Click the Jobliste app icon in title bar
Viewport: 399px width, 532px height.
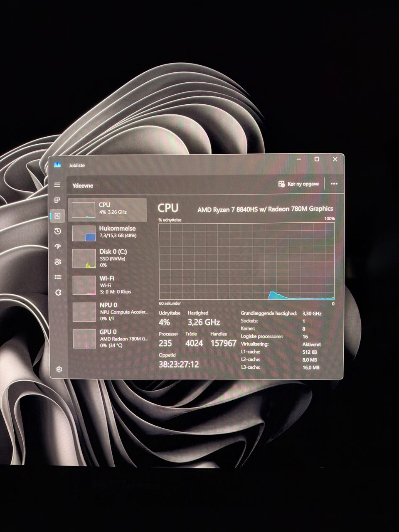(x=58, y=165)
